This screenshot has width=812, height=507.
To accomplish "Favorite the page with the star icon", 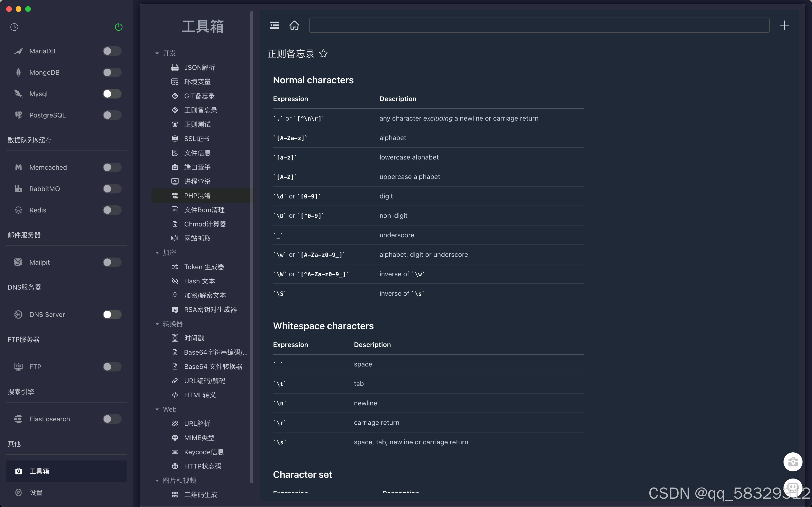I will 323,54.
